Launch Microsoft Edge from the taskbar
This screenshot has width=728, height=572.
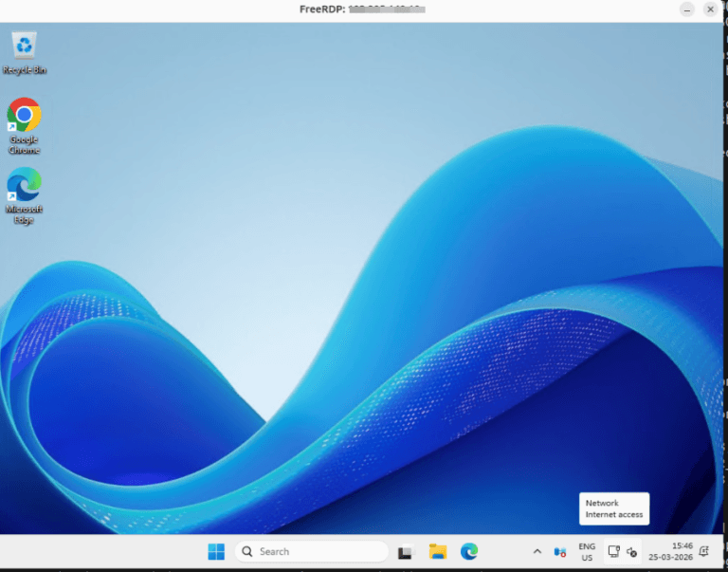point(469,551)
